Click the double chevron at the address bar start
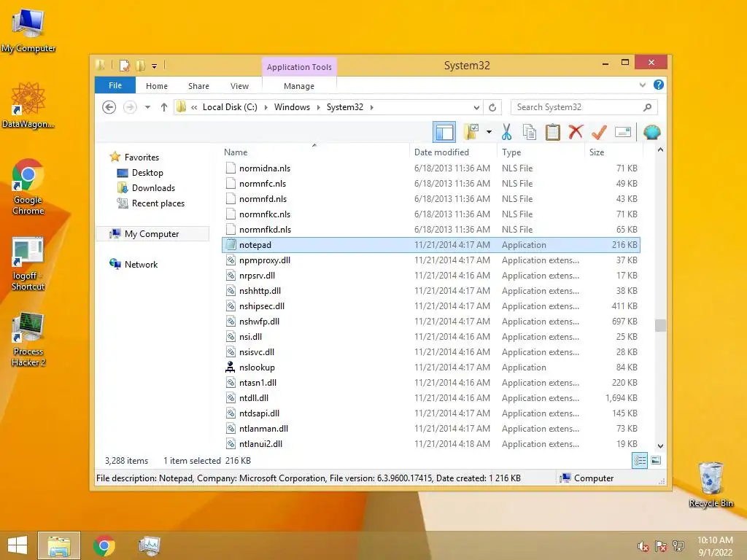This screenshot has height=560, width=747. click(x=194, y=107)
